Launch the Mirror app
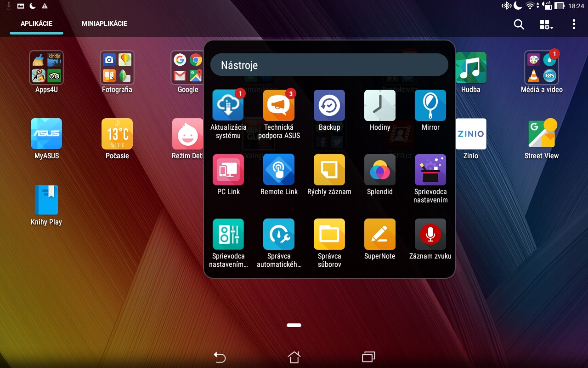 pyautogui.click(x=430, y=105)
